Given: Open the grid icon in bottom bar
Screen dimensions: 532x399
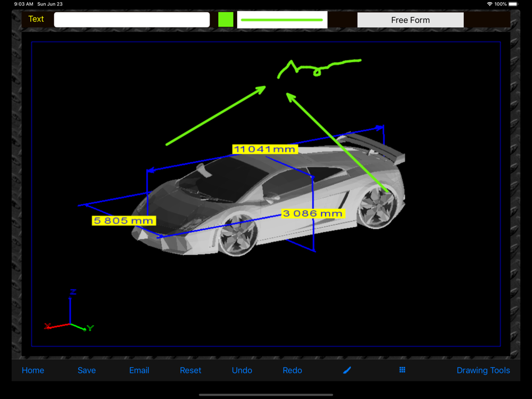Looking at the screenshot, I should click(x=402, y=370).
